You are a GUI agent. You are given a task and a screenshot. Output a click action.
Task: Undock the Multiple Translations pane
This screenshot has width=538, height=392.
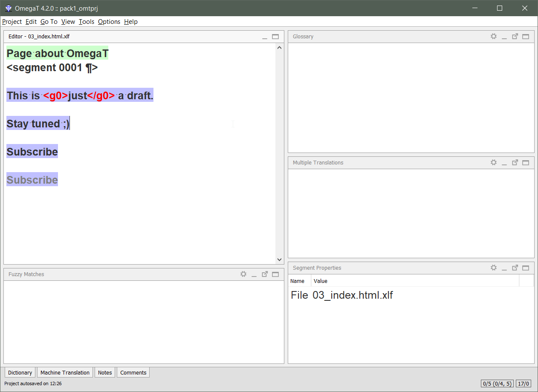pyautogui.click(x=515, y=162)
